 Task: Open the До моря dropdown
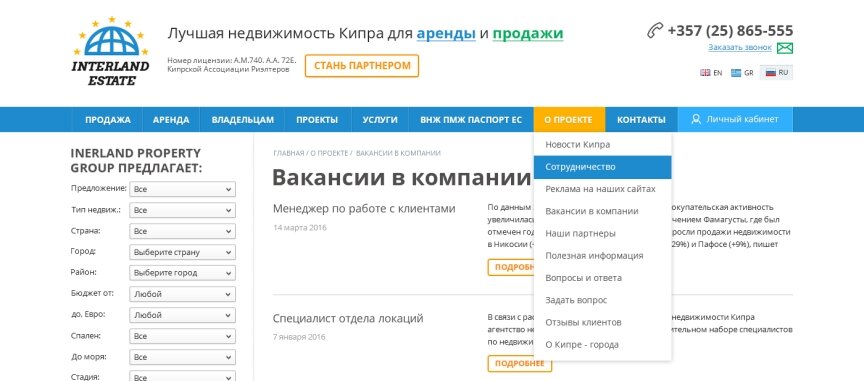point(182,357)
